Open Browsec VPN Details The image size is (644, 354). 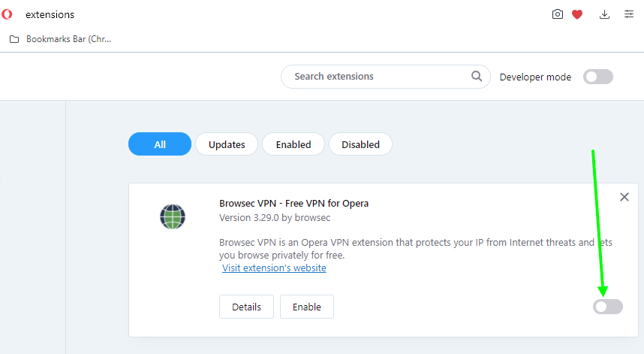pos(246,307)
